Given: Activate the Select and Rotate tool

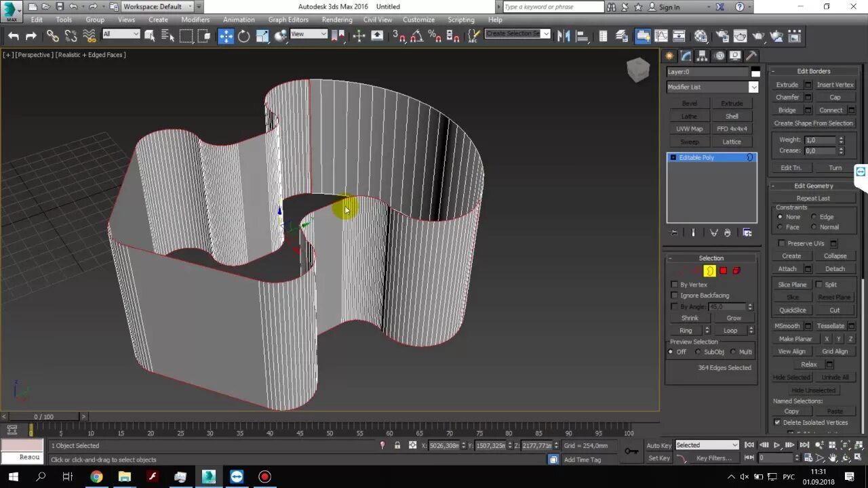Looking at the screenshot, I should (243, 36).
